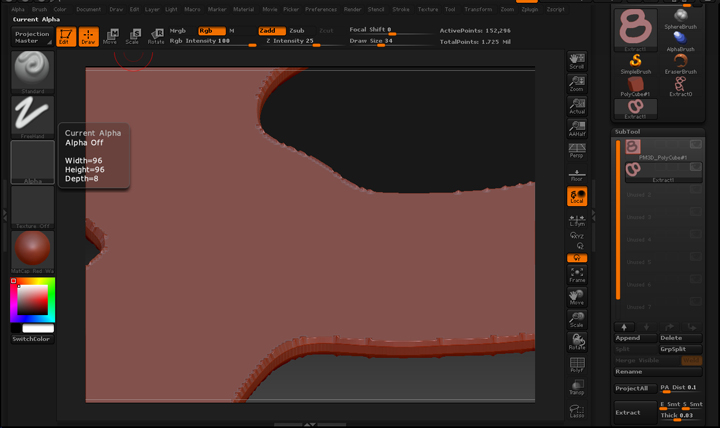Move subtool up with arrow button
720x428 pixels.
point(624,327)
